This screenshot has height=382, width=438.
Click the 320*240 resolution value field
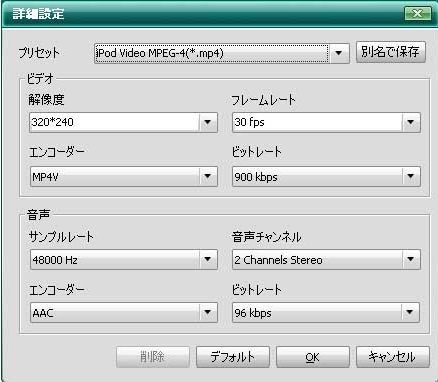[114, 122]
